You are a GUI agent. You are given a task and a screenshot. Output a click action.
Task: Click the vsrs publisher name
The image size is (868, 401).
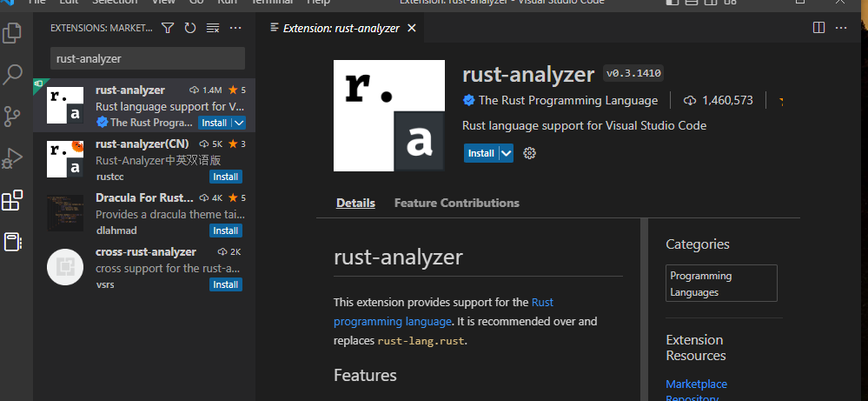point(105,284)
